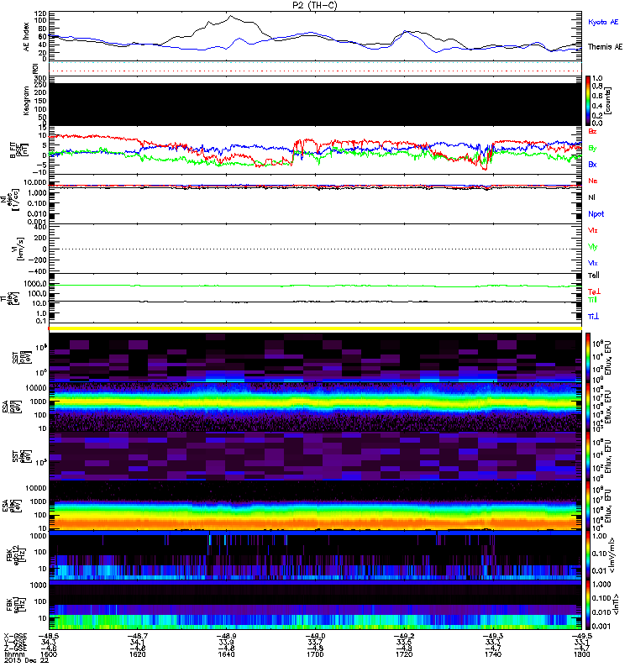This screenshot has height=672, width=630.
Task: Click the green 'By' legend label
Action: 592,148
